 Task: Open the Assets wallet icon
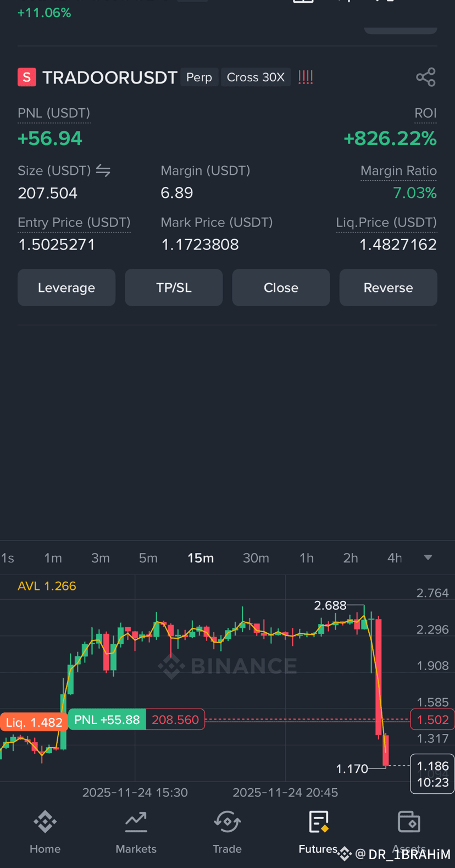pyautogui.click(x=409, y=822)
